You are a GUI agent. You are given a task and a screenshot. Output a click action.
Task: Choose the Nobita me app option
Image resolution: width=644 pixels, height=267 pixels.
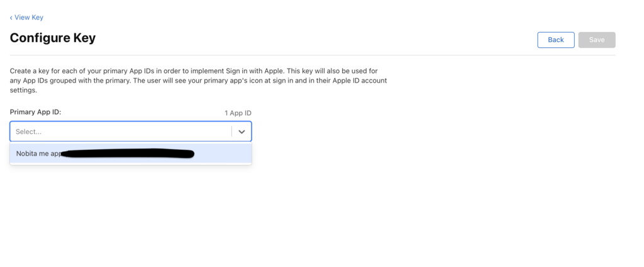(39, 154)
